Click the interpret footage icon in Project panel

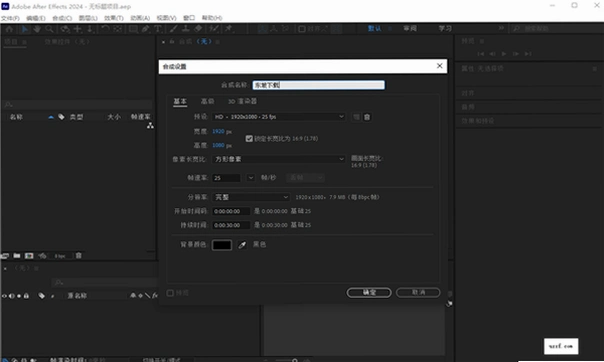(5, 256)
